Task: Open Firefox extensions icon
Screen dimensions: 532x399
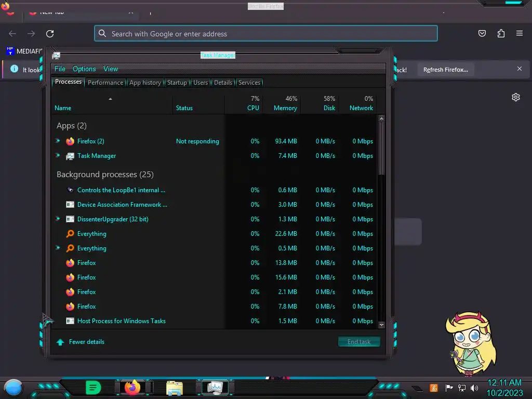Action: (501, 33)
